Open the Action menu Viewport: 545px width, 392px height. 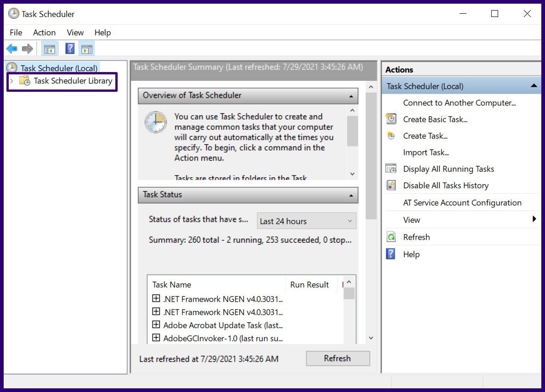click(x=44, y=33)
